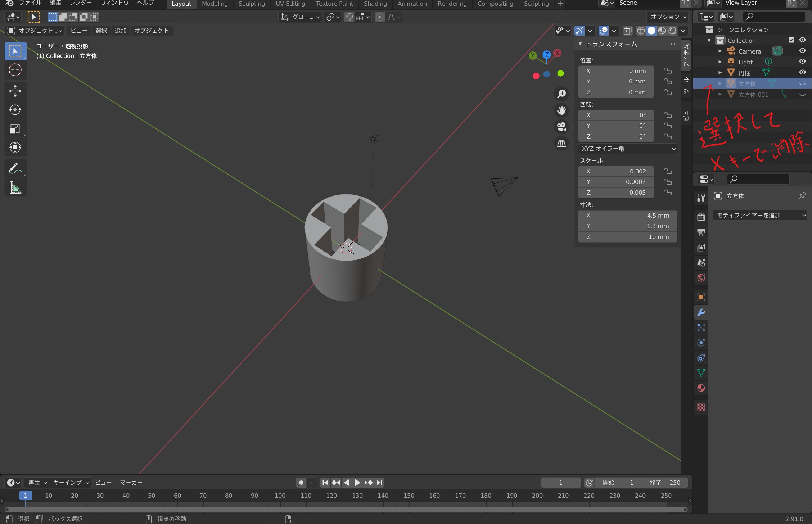Open the Modifier wrench properties tab
The image size is (812, 524).
(x=701, y=312)
